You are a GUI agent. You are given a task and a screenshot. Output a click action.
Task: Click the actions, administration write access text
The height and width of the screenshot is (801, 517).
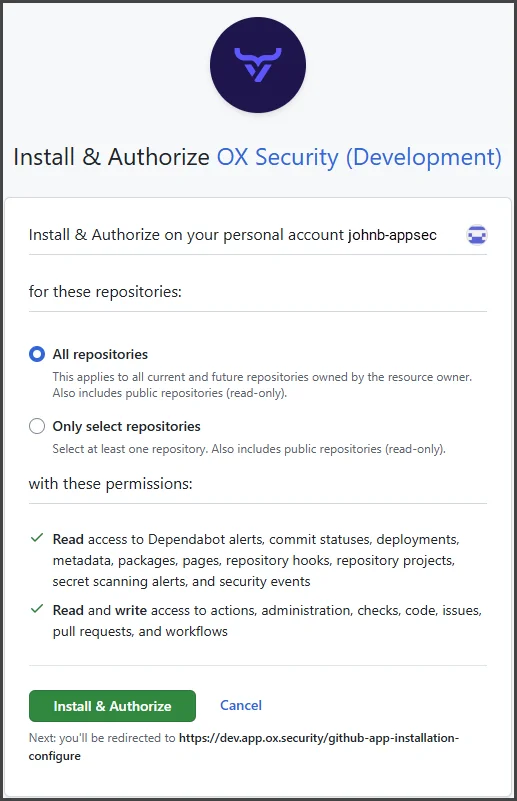[267, 621]
